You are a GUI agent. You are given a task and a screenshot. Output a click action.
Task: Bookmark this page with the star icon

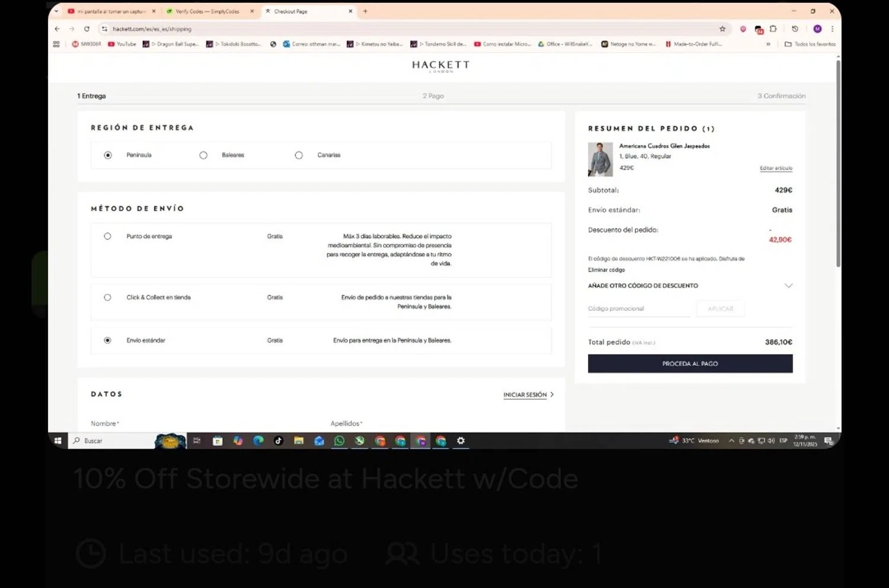[x=722, y=28]
